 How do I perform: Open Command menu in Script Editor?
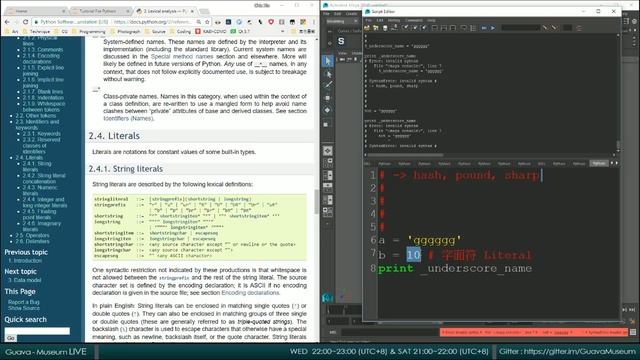pos(414,20)
